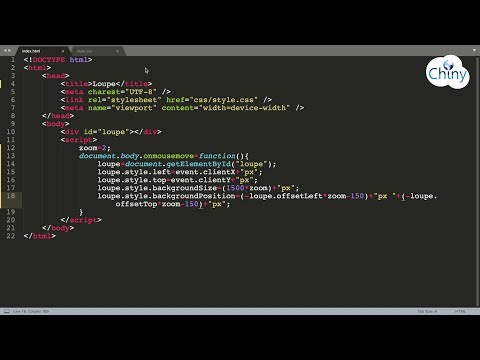Screen dimensions: 480x360
Task: Click line number 13 in gutter
Action: 11,156
